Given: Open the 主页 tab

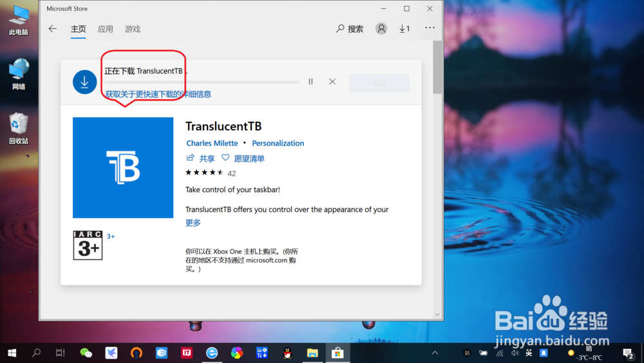Looking at the screenshot, I should [x=78, y=29].
